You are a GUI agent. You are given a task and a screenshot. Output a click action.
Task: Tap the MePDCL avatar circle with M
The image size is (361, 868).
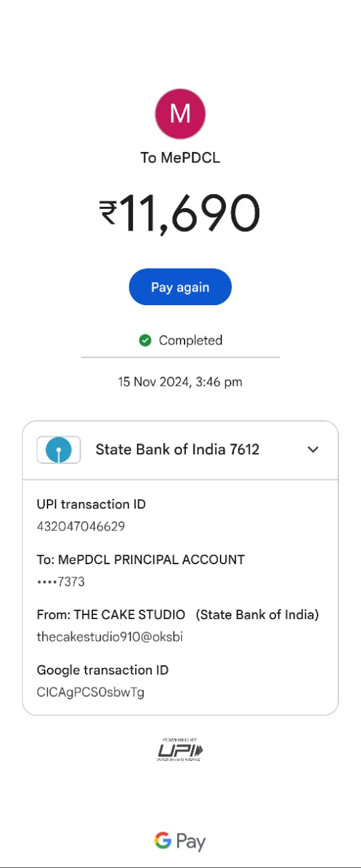point(180,114)
